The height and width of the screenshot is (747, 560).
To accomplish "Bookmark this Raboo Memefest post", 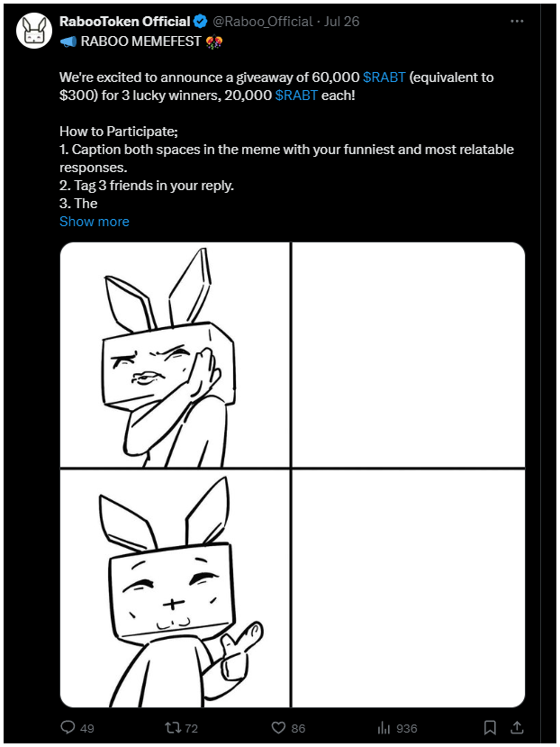I will click(x=490, y=727).
